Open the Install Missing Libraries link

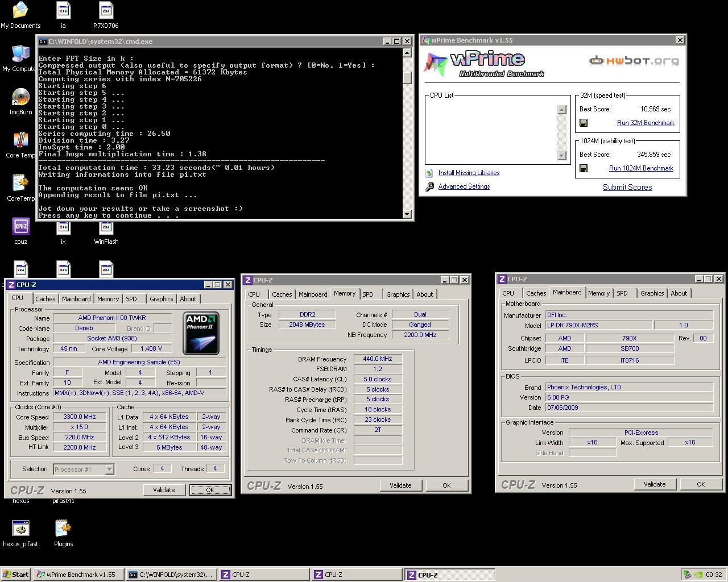469,173
